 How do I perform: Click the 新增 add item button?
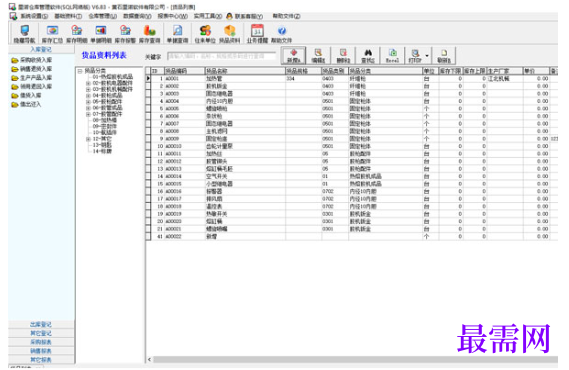(x=294, y=56)
